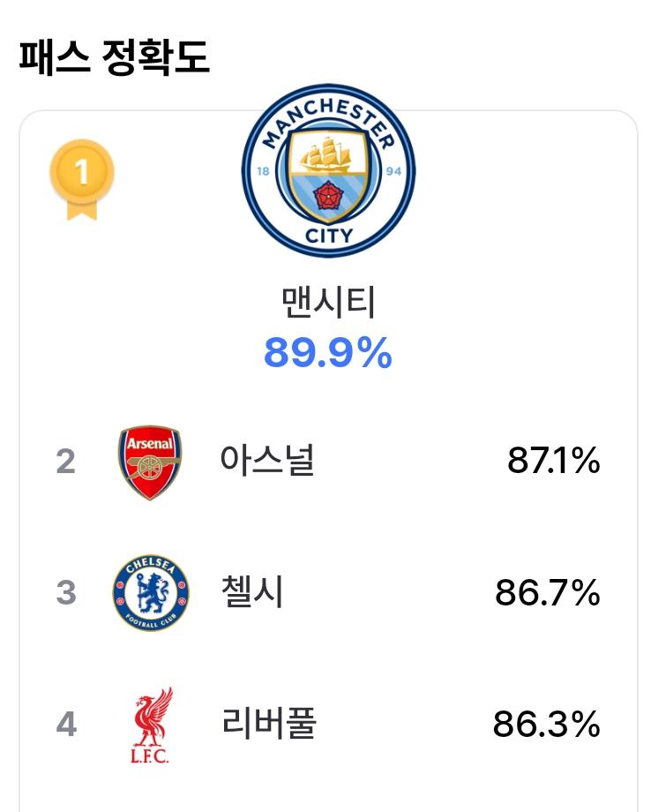
Task: Tap the gold first-place medal badge
Action: coord(82,179)
